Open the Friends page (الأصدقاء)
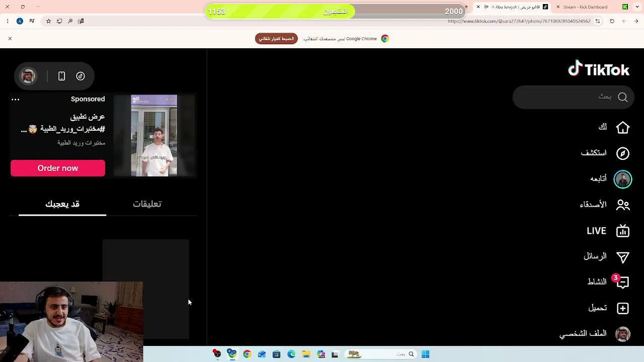This screenshot has width=644, height=362. [605, 205]
